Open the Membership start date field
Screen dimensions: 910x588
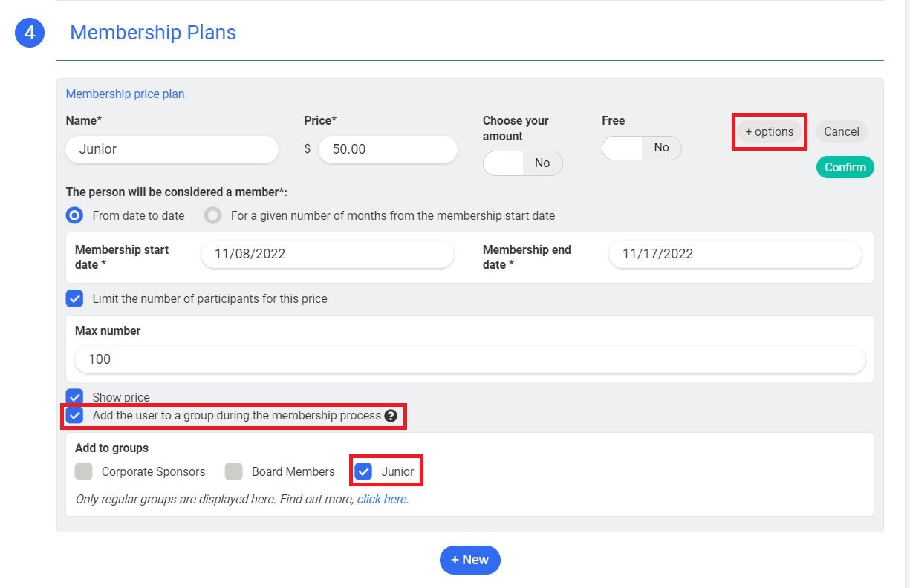(327, 254)
